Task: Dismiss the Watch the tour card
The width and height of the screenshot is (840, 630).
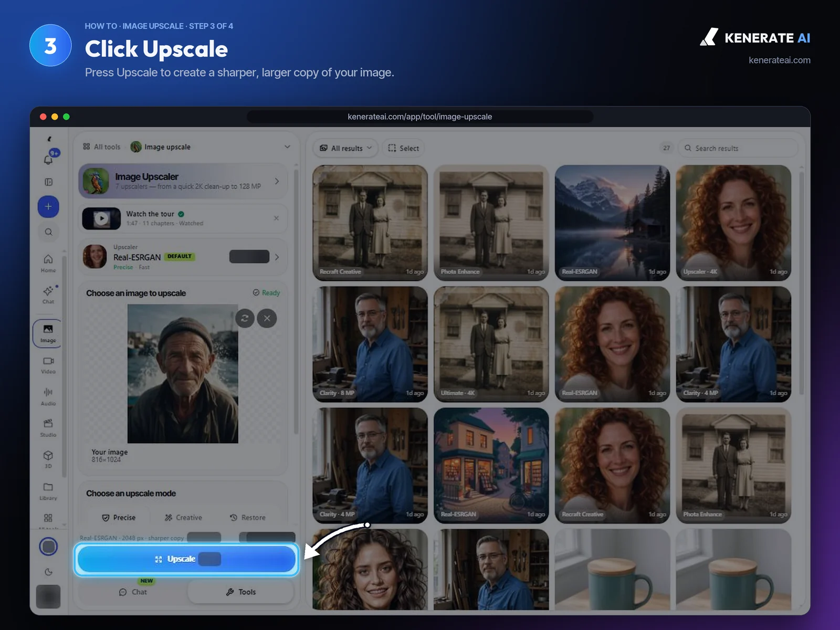Action: 277,218
